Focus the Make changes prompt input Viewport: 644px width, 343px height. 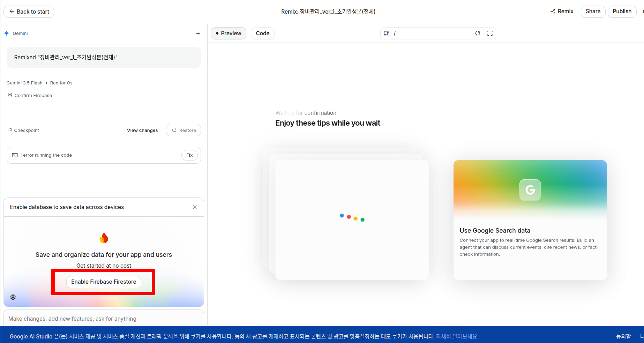(104, 319)
